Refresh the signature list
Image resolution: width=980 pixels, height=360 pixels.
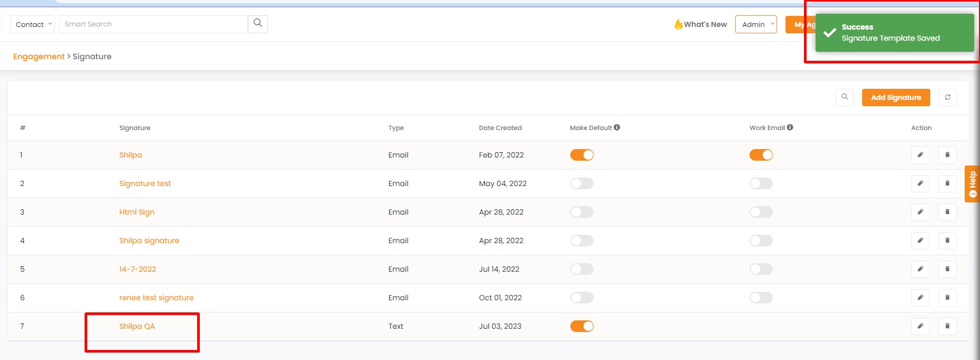948,97
